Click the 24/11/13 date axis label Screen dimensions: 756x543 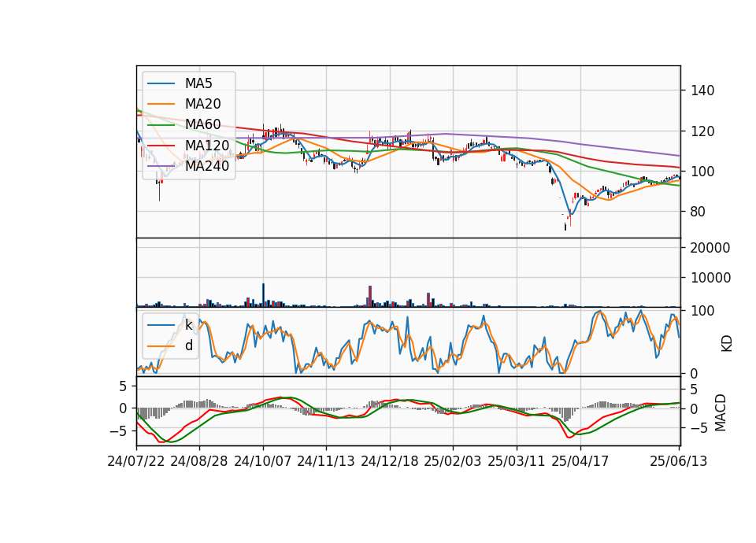click(326, 461)
